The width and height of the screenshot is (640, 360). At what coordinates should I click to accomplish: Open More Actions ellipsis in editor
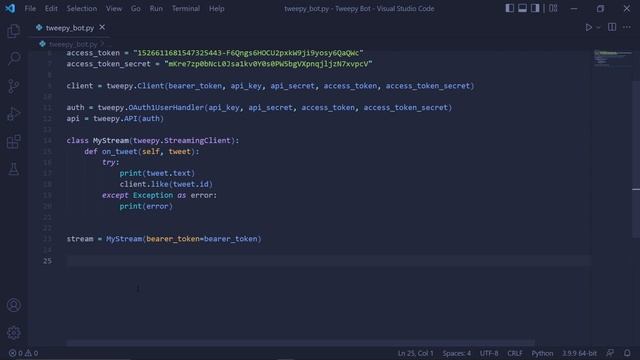point(627,27)
